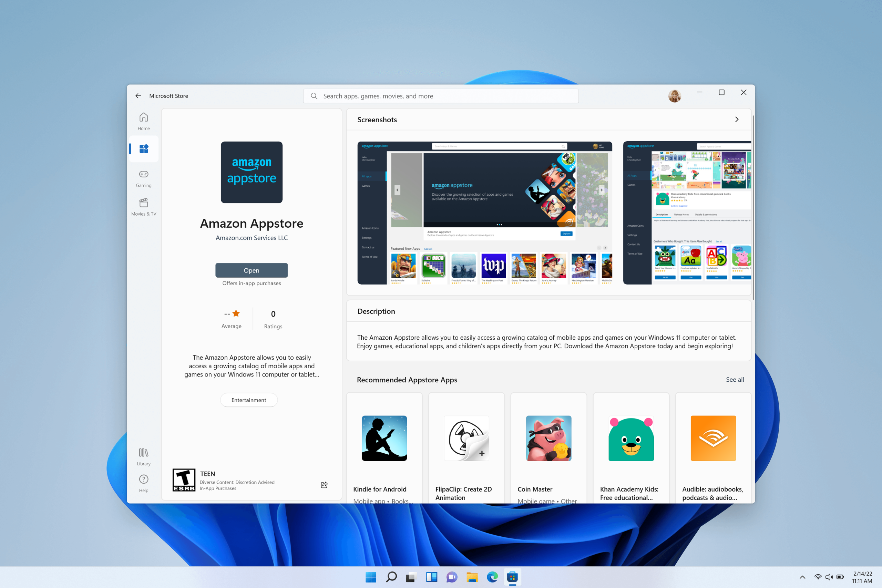882x588 pixels.
Task: Click See all Recommended Appstore Apps
Action: tap(735, 379)
